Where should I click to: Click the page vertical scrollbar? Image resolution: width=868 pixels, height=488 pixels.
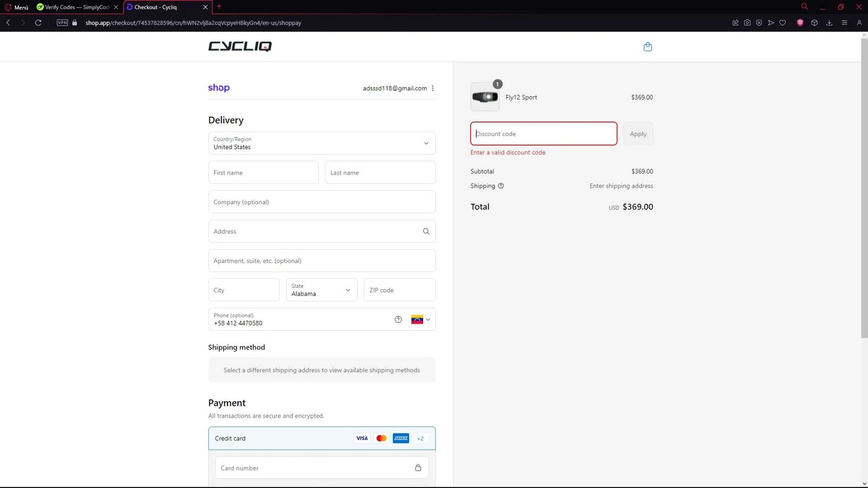[865, 188]
